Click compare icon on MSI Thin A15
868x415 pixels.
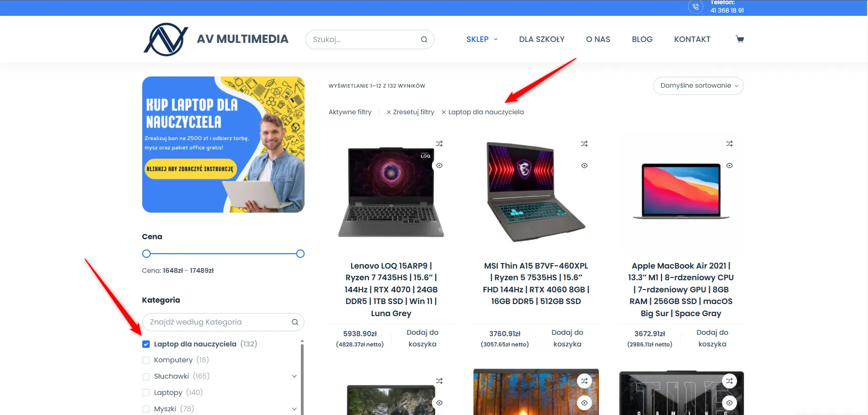(x=584, y=144)
